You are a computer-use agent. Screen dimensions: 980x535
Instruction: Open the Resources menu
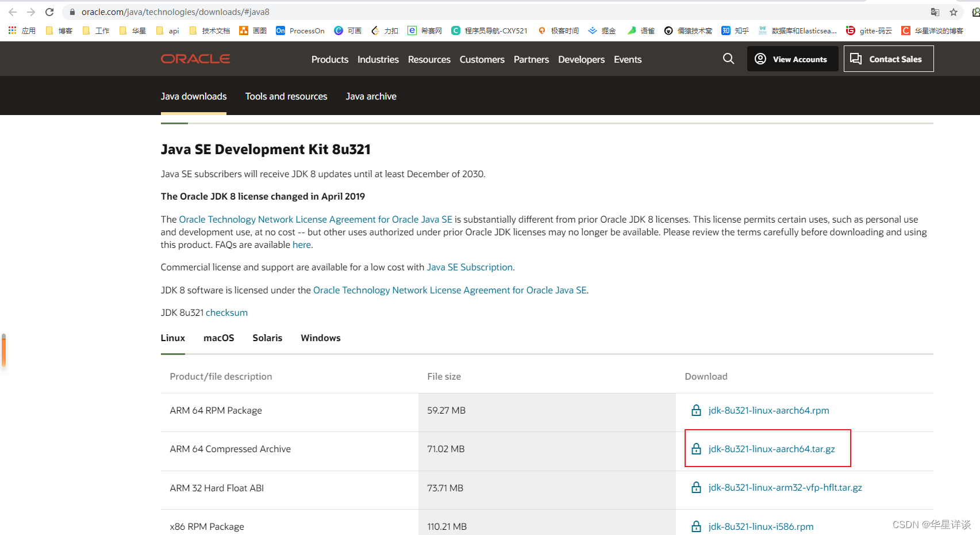[429, 59]
